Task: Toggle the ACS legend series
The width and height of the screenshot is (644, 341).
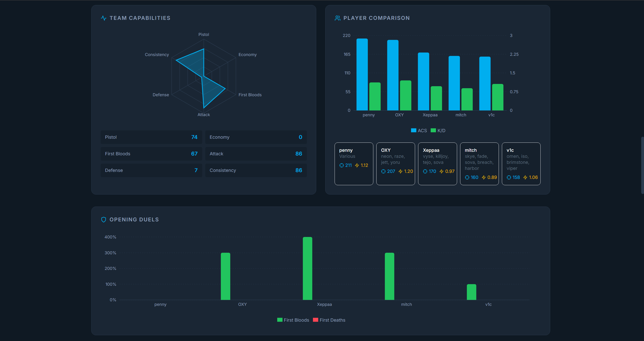Action: point(419,130)
